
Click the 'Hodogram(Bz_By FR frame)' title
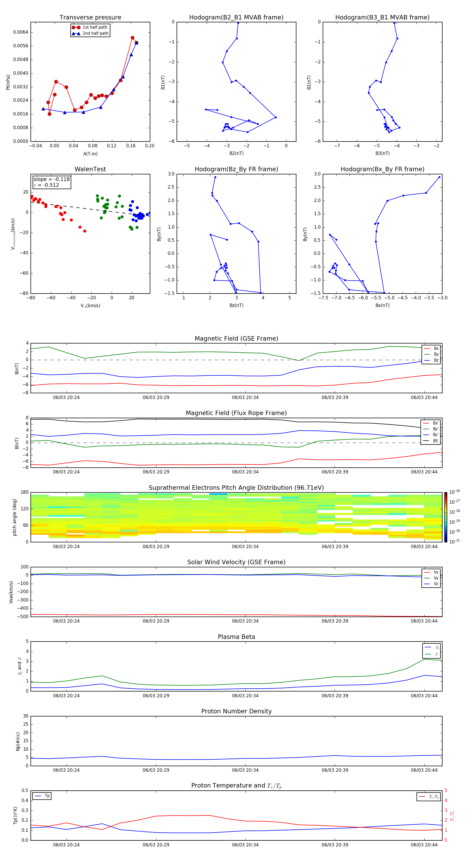tap(236, 169)
